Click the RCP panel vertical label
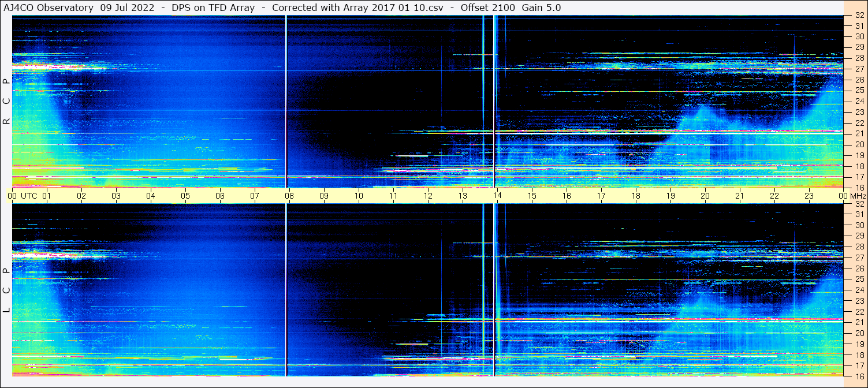This screenshot has height=388, width=868. (6, 101)
